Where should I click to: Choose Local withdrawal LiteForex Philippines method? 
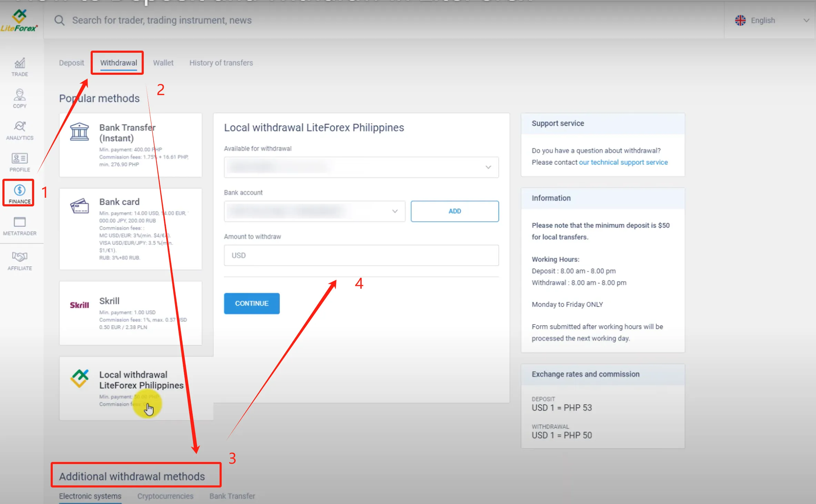pos(136,388)
